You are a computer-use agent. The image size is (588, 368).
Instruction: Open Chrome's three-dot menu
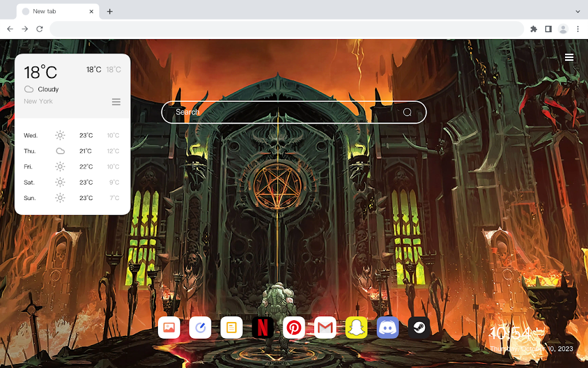tap(578, 29)
